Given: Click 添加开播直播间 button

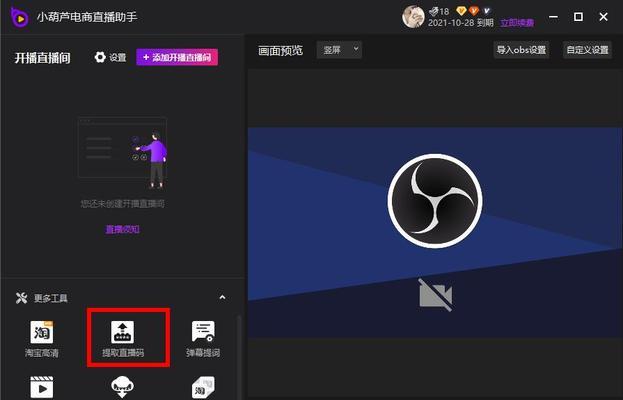Looking at the screenshot, I should coord(177,57).
